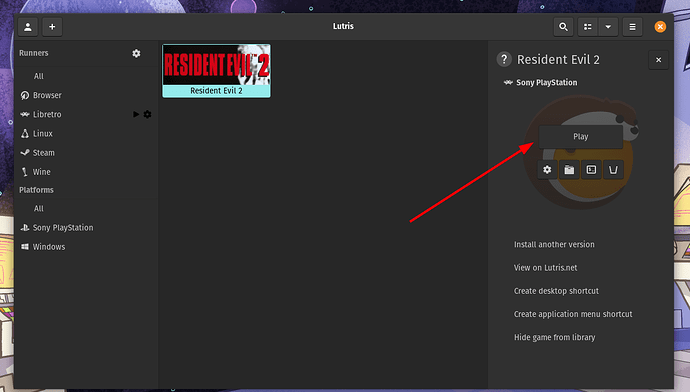Close the Lutris window with the orange button
The image size is (690, 392).
point(660,27)
